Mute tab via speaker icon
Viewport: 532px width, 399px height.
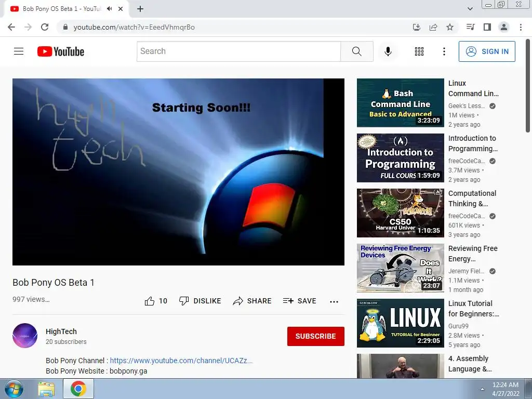point(109,9)
